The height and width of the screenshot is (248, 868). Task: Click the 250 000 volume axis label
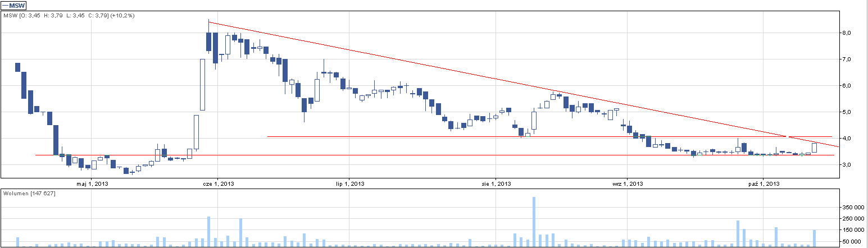tap(853, 219)
